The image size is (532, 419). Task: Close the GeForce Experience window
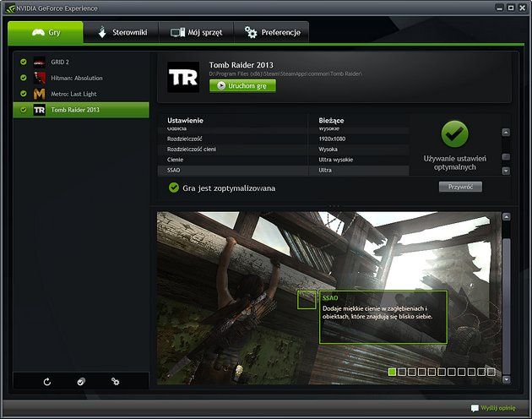(522, 8)
